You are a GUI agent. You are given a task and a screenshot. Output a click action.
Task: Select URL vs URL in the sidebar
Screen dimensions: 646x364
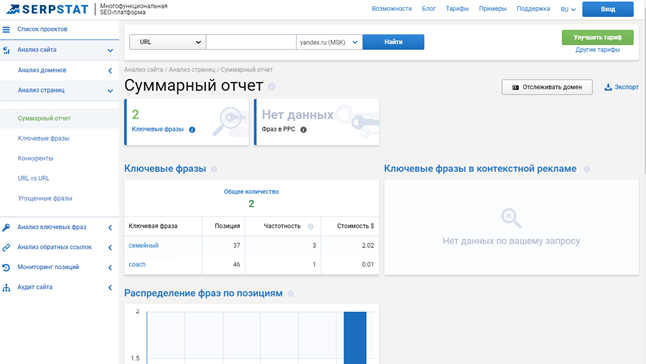click(33, 179)
